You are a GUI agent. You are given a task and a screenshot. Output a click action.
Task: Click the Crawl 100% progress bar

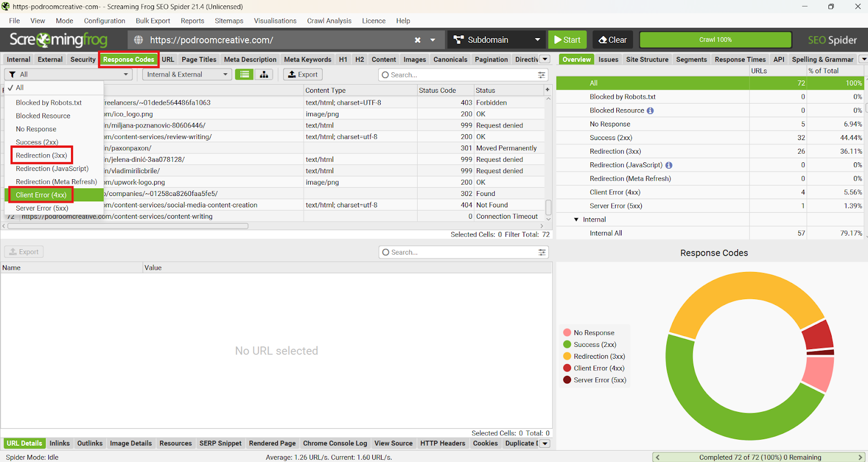(x=716, y=40)
